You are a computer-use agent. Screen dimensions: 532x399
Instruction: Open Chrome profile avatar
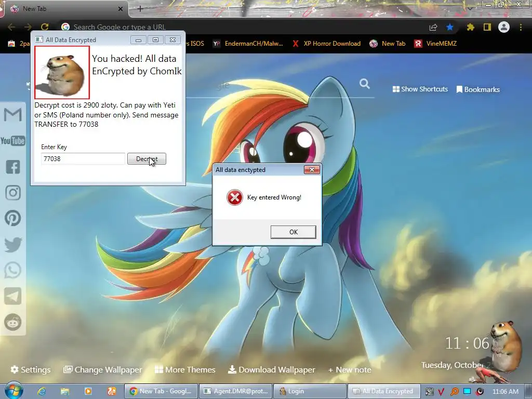pos(504,27)
